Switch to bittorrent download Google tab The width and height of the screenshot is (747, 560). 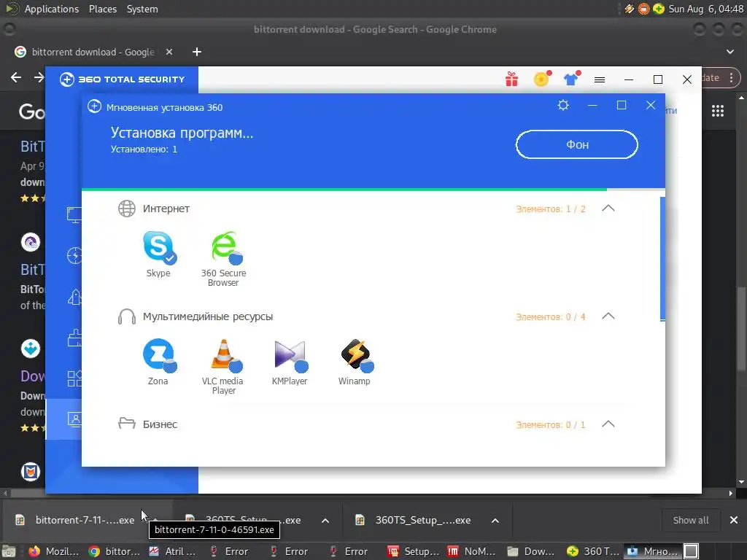[x=93, y=52]
